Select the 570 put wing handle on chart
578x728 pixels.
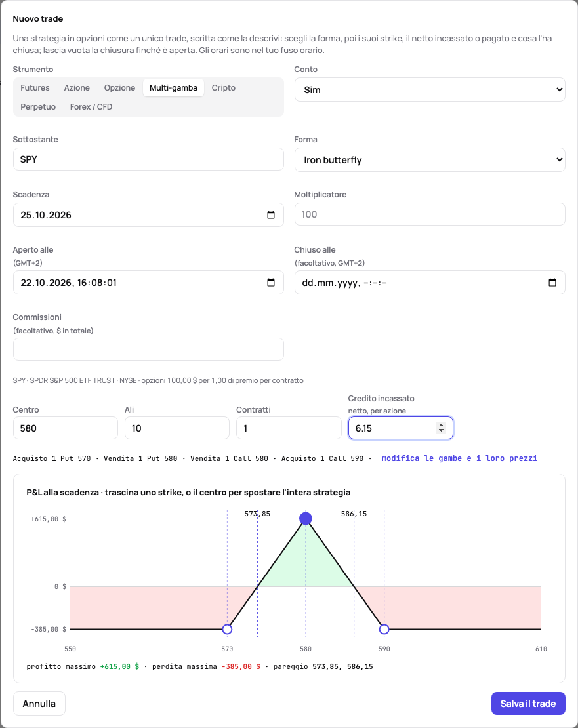pos(227,629)
